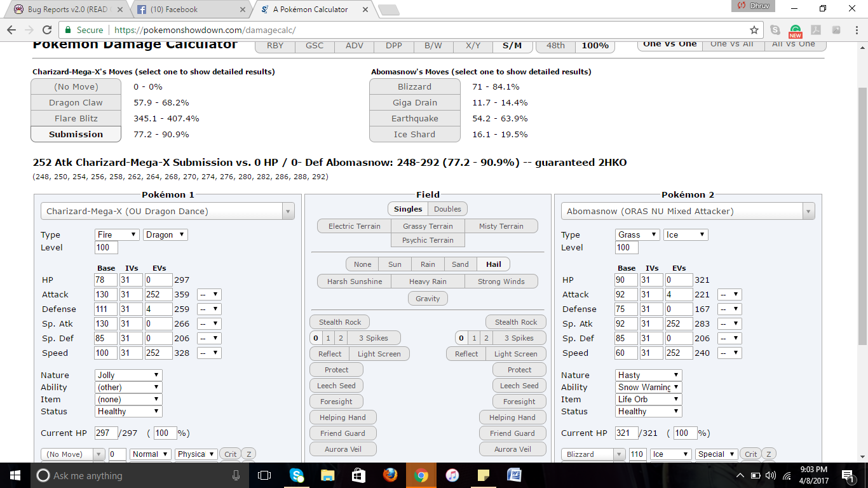Launch Firefox from the taskbar
Screen dimensions: 868x488
pos(390,475)
